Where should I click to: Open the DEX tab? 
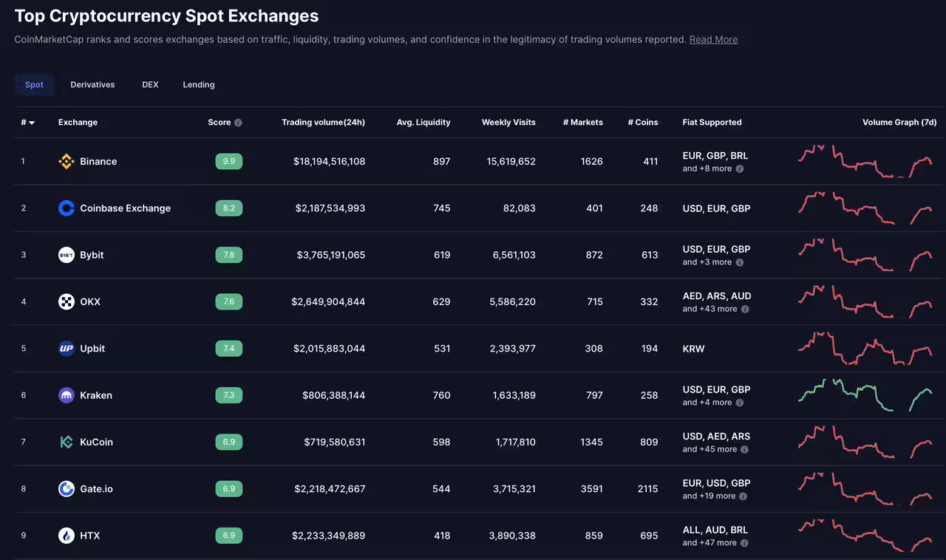[x=150, y=85]
